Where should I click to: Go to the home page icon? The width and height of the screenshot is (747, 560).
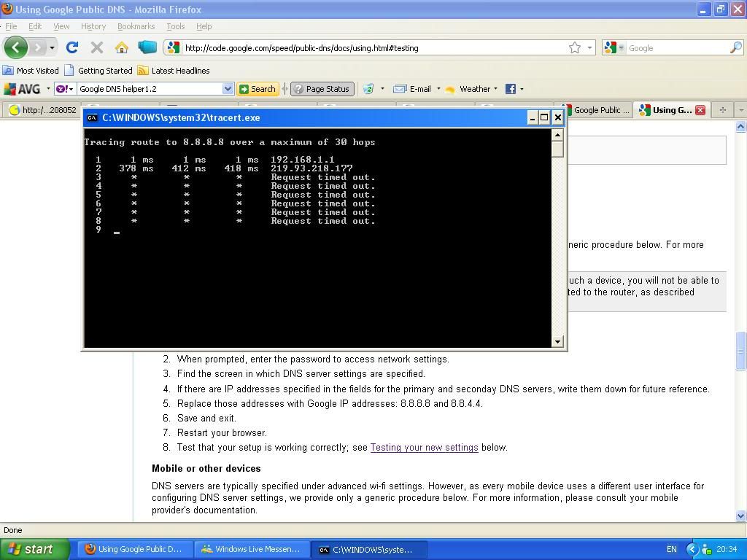[121, 47]
